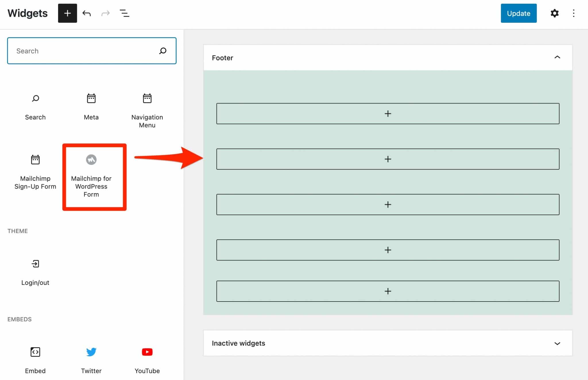This screenshot has width=588, height=380.
Task: Add block in third Footer slot
Action: tap(388, 204)
